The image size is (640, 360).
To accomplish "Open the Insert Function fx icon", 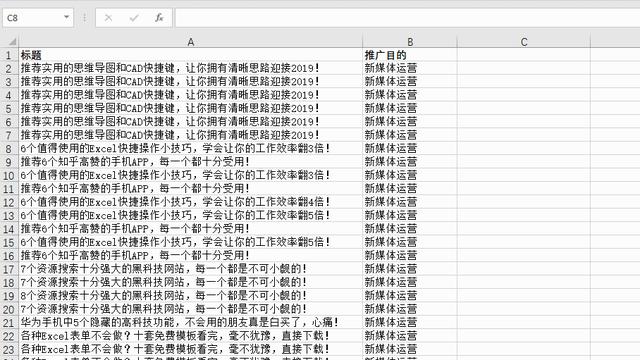I will (159, 18).
